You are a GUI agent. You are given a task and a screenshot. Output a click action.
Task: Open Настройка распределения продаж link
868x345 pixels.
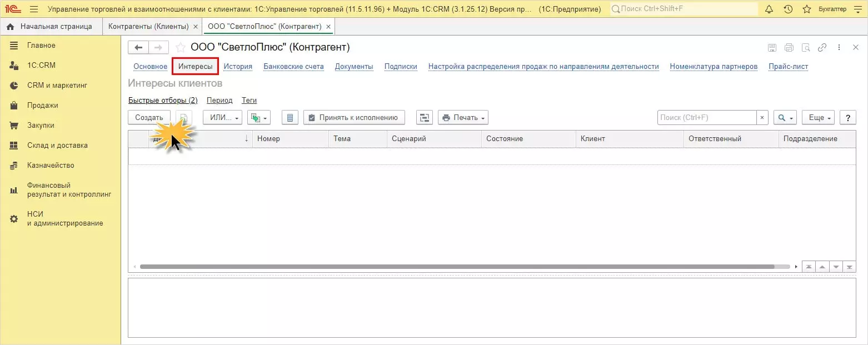(x=543, y=66)
